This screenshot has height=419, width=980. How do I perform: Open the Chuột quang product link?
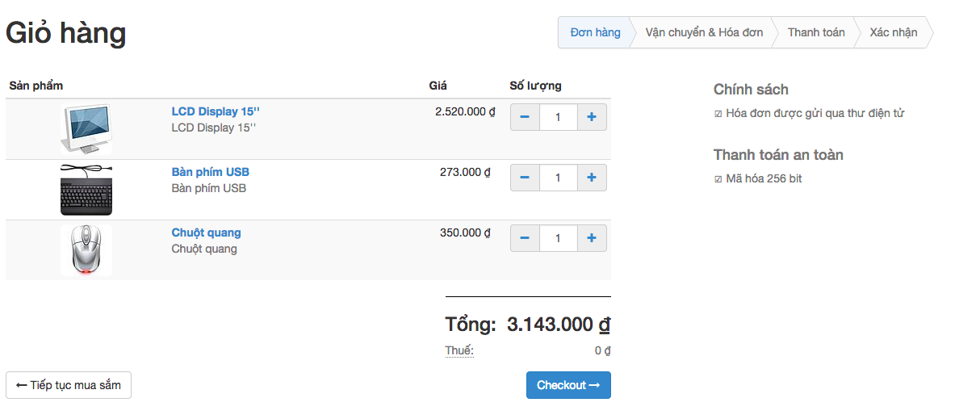(x=206, y=233)
